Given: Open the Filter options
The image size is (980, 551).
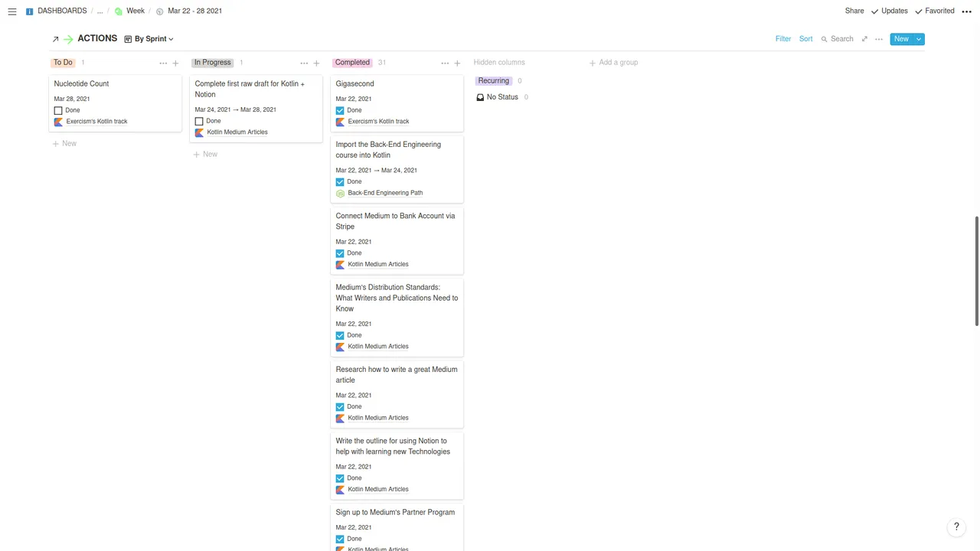Looking at the screenshot, I should pos(783,39).
